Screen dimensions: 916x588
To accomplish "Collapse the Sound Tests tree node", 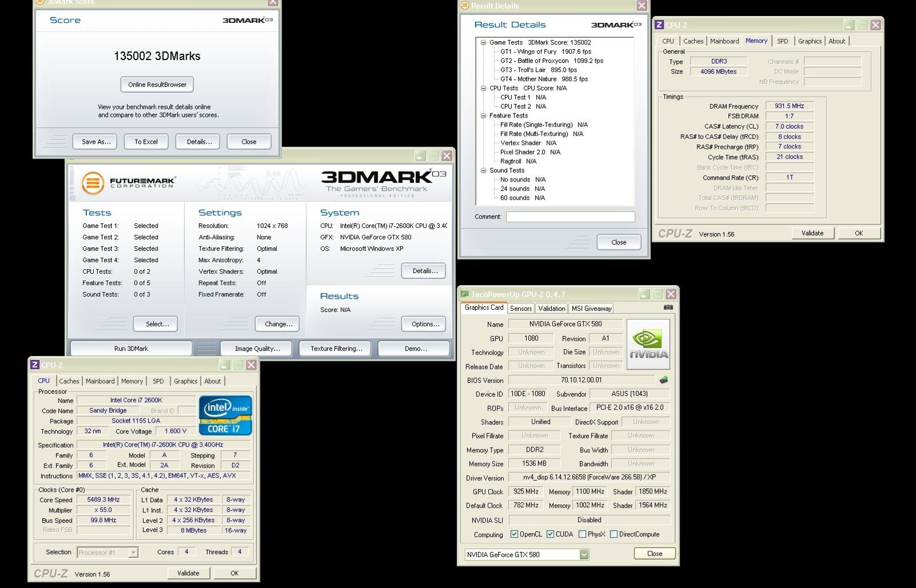I will click(x=483, y=171).
